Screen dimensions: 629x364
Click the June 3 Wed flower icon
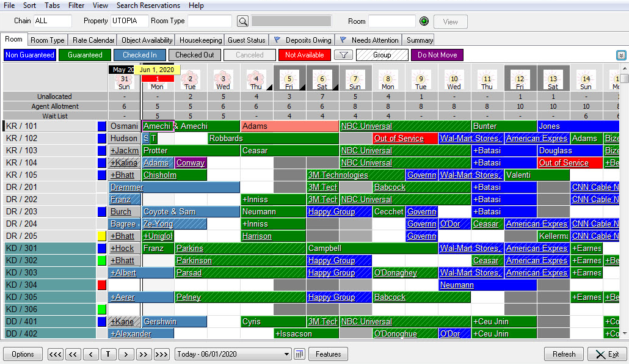[x=223, y=78]
